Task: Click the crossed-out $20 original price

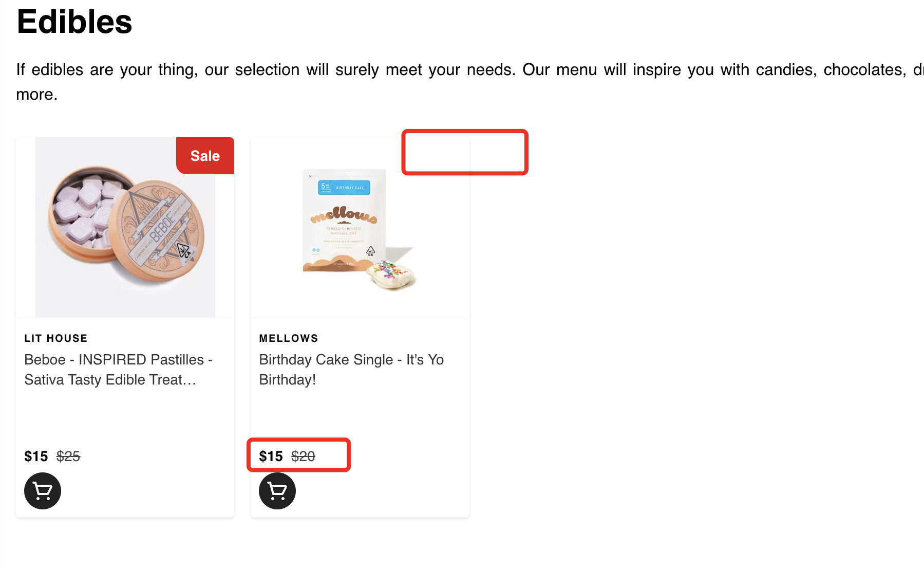Action: 303,456
